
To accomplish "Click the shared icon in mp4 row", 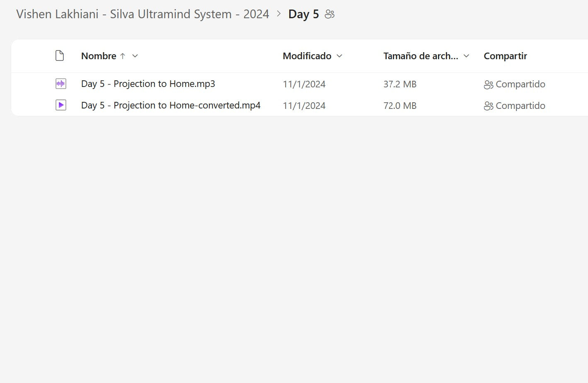I will [488, 106].
